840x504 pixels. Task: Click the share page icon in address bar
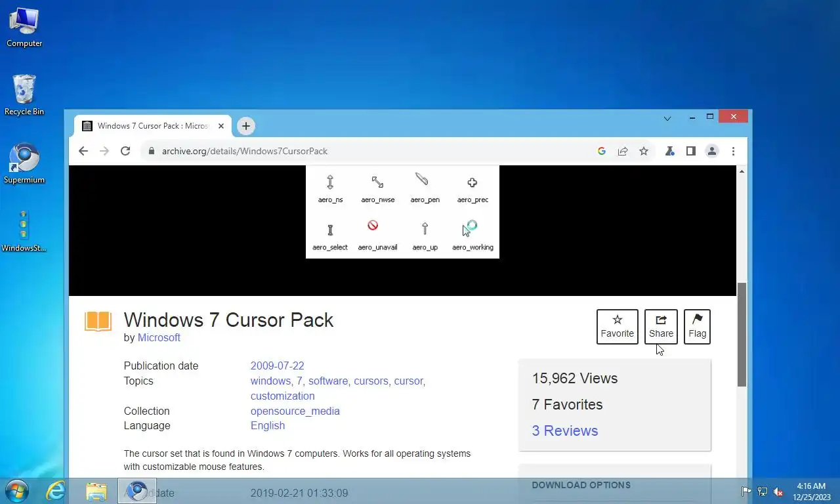(x=622, y=151)
